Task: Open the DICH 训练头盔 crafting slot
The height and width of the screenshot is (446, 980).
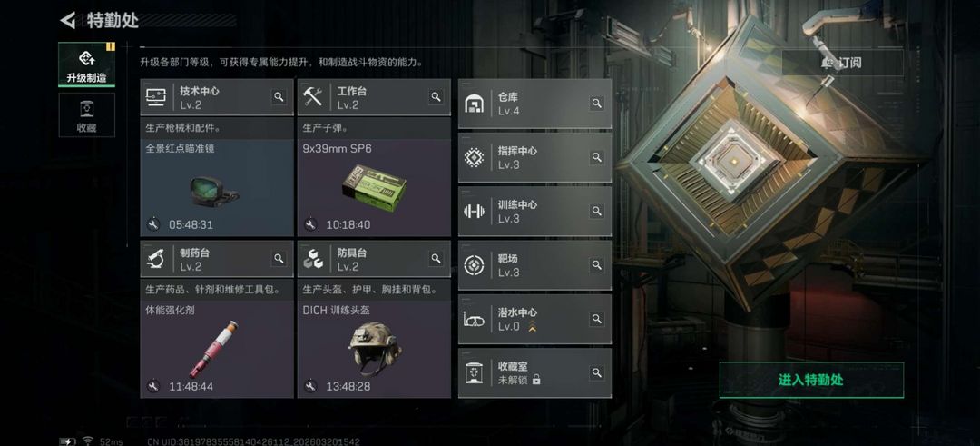Action: [374, 349]
